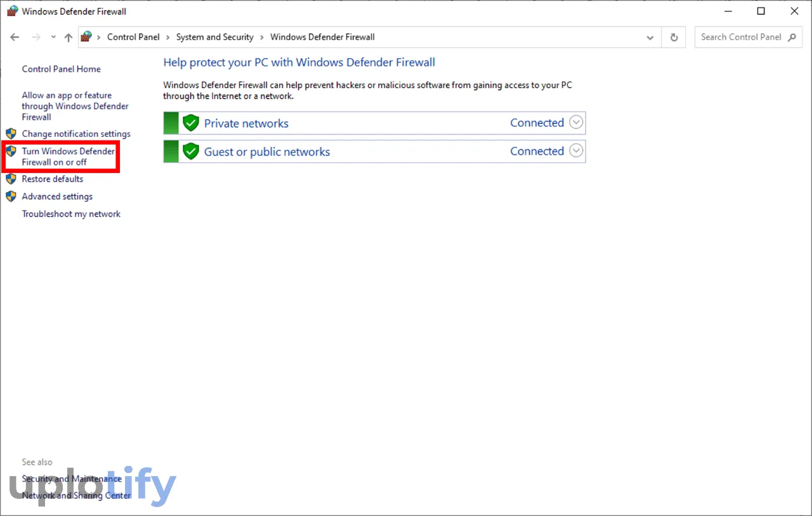812x516 pixels.
Task: Close the Windows Defender Firewall window
Action: tap(795, 11)
